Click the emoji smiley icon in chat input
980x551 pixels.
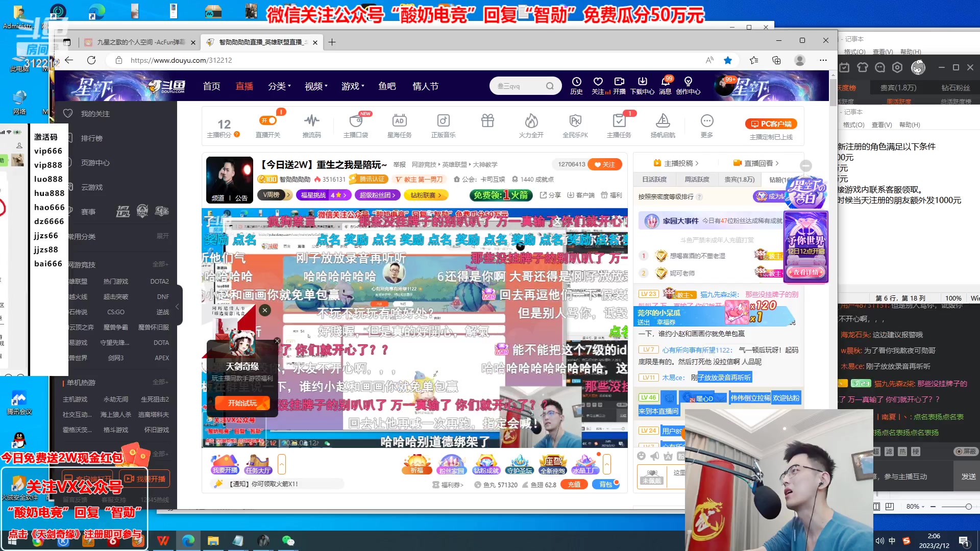pos(642,456)
